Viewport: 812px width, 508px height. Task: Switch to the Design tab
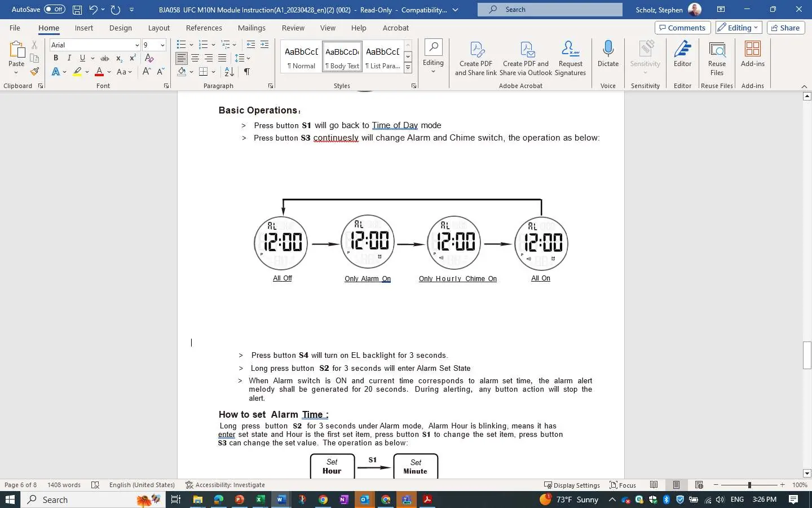pos(121,28)
